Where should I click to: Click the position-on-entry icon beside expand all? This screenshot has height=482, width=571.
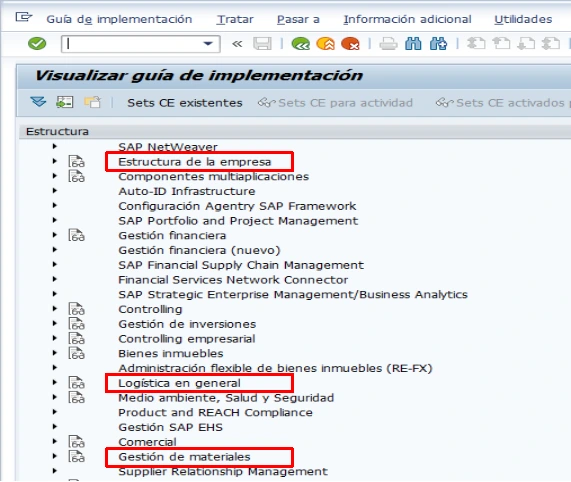pos(65,102)
